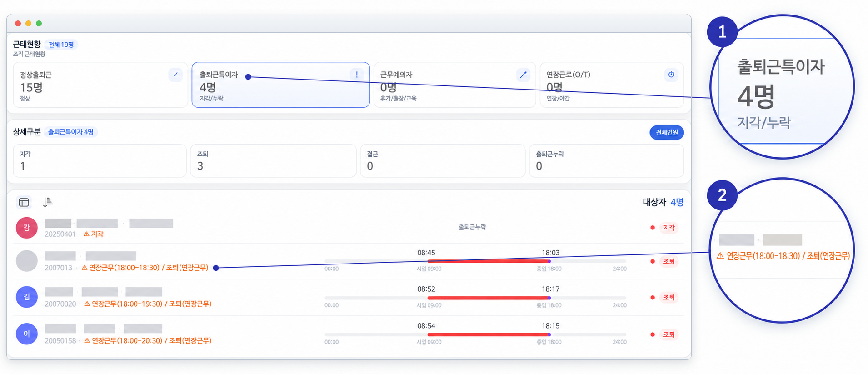The width and height of the screenshot is (868, 374).
Task: Click the 08:54–18:15 work time bar
Action: (475, 334)
